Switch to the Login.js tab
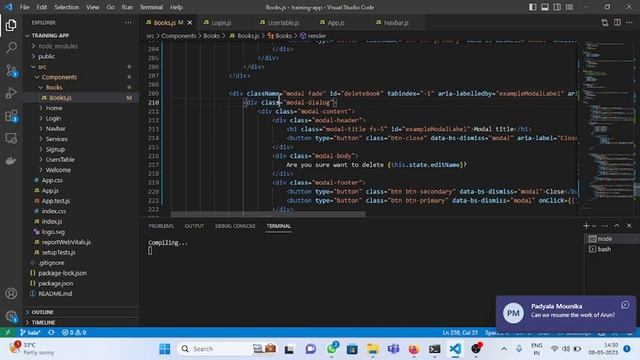This screenshot has width=640, height=360. click(x=221, y=23)
